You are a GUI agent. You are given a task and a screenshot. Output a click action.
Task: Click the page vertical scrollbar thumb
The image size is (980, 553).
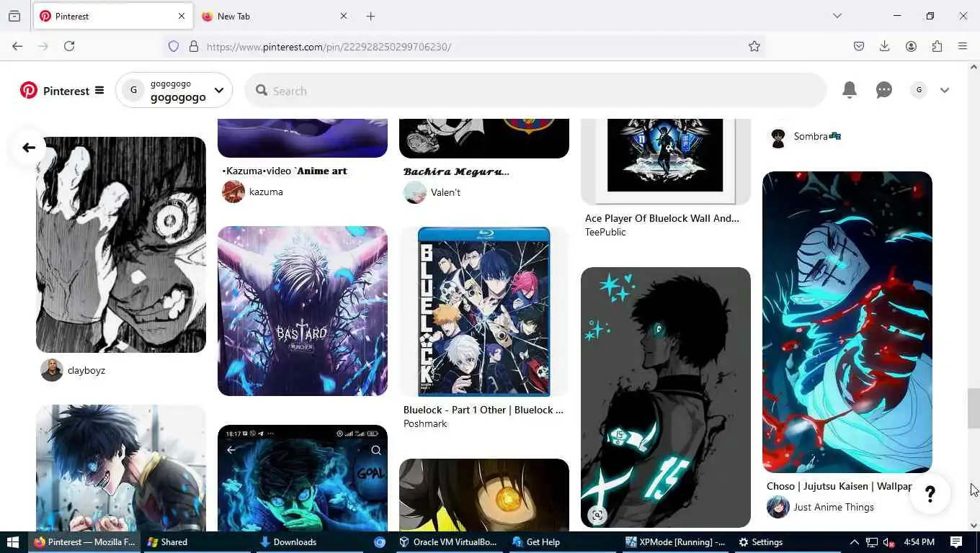point(974,408)
